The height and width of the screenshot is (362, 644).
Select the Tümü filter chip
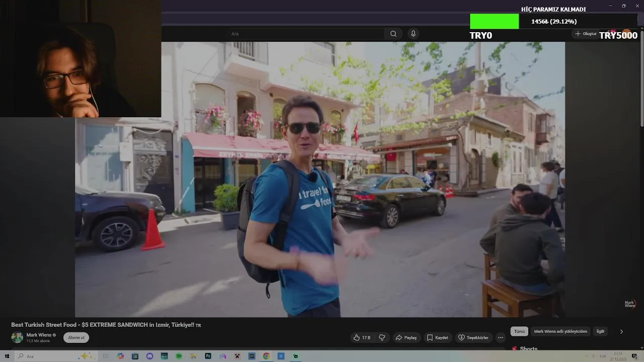tap(519, 331)
